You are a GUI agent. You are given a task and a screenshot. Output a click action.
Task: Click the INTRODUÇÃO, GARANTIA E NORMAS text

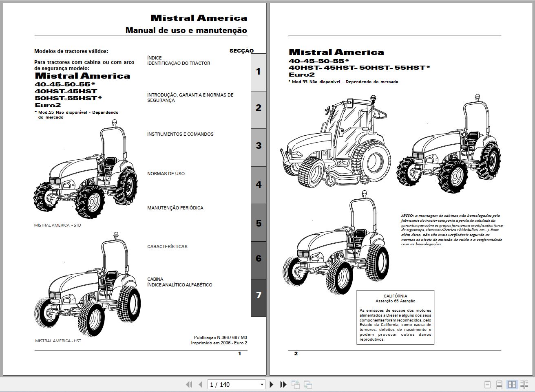coord(190,95)
